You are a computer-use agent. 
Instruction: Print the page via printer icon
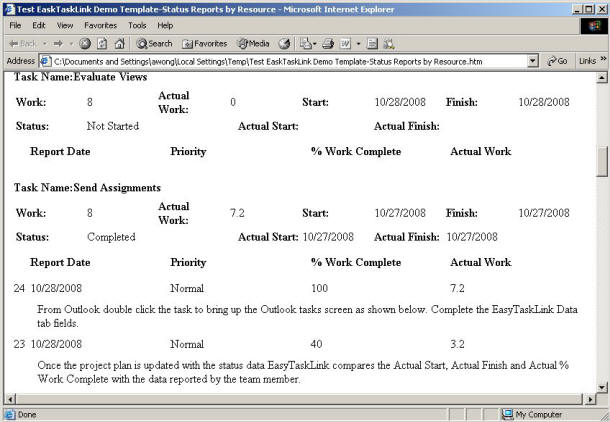[328, 44]
